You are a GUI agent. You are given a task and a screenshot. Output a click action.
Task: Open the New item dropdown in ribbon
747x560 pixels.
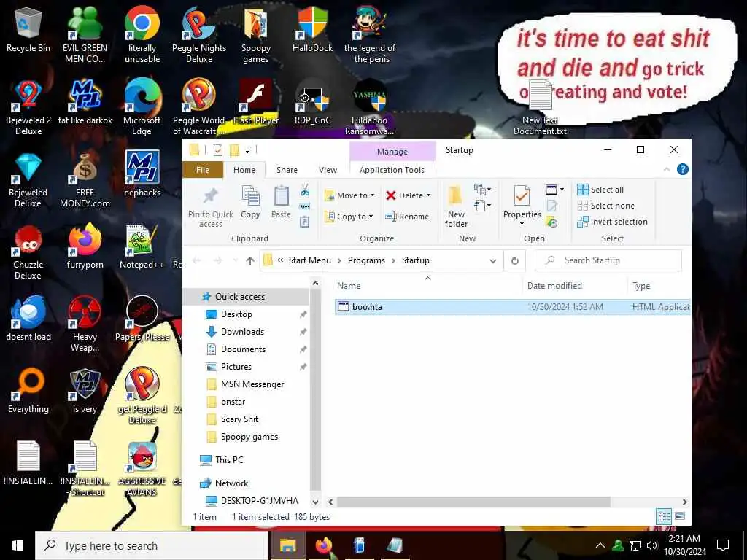pos(483,190)
